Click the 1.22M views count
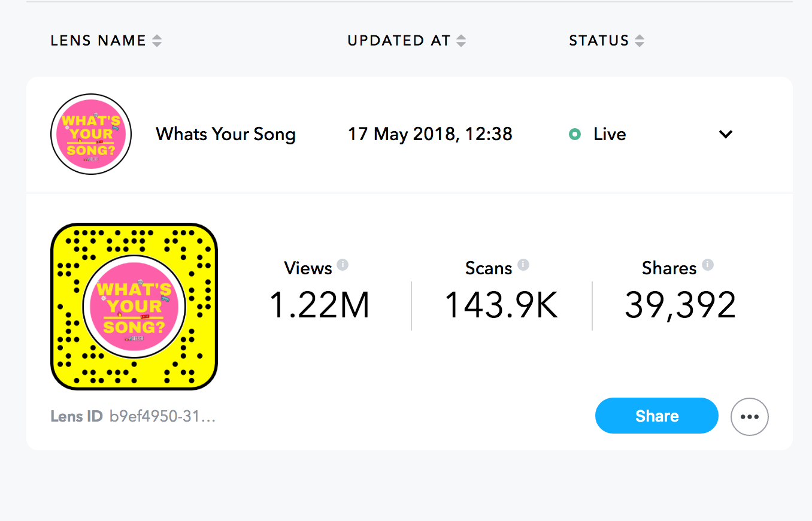 [319, 305]
